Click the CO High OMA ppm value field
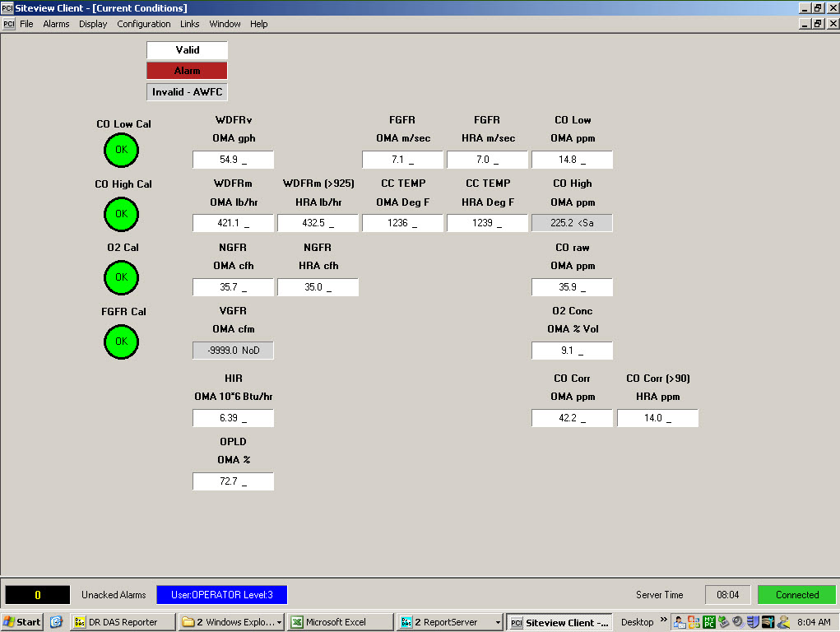The height and width of the screenshot is (632, 840). [572, 223]
